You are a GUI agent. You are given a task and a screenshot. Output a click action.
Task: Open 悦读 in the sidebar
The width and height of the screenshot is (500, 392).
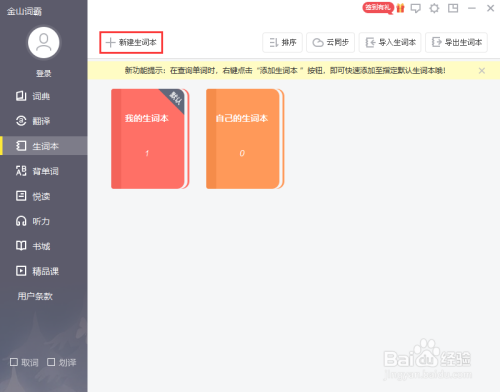pyautogui.click(x=44, y=196)
